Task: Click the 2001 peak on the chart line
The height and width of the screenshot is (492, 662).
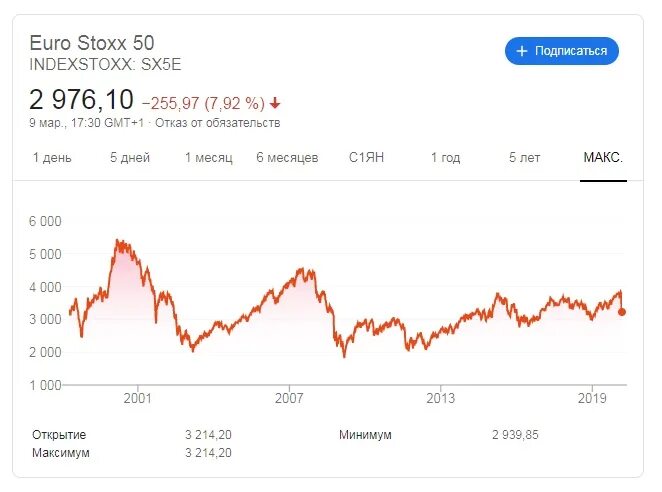Action: [x=118, y=241]
